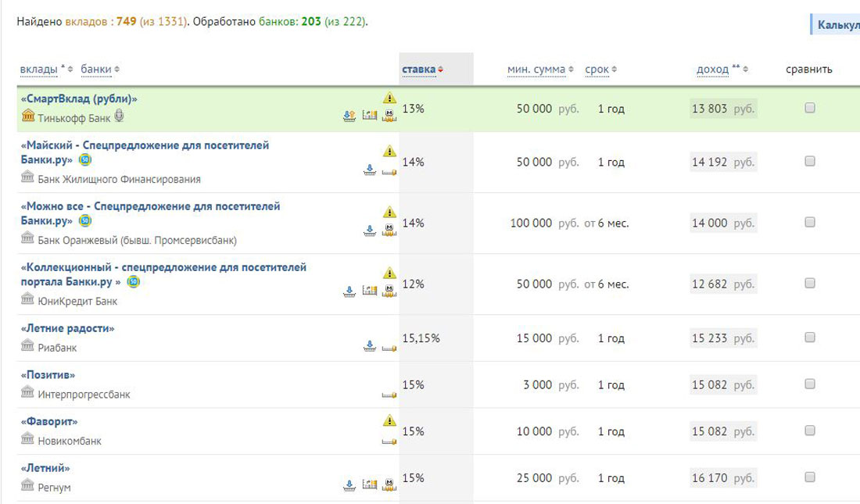Open the «Фаворит» deposit link
860x504 pixels.
pyautogui.click(x=49, y=422)
